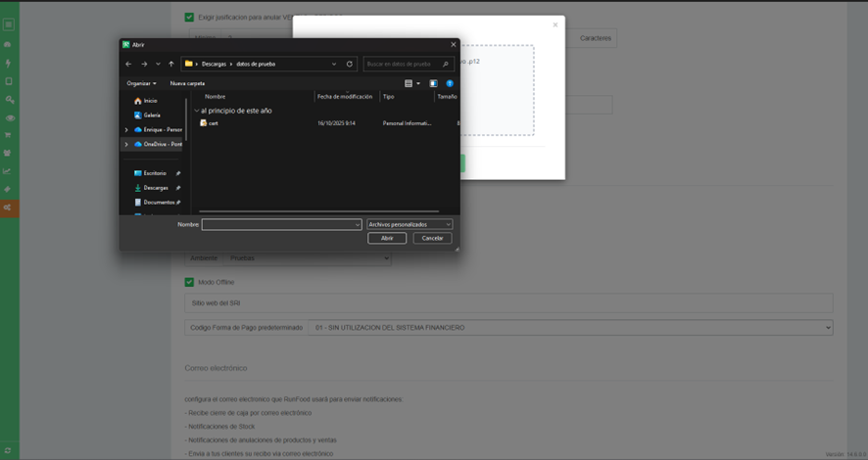Click the horizontal scrollbar in file list

[x=318, y=211]
